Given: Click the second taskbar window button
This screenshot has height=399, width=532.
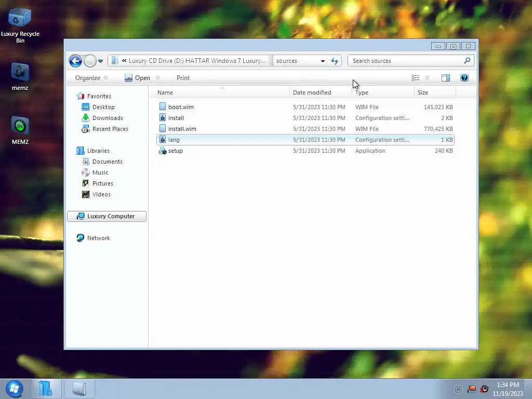Looking at the screenshot, I should point(79,389).
